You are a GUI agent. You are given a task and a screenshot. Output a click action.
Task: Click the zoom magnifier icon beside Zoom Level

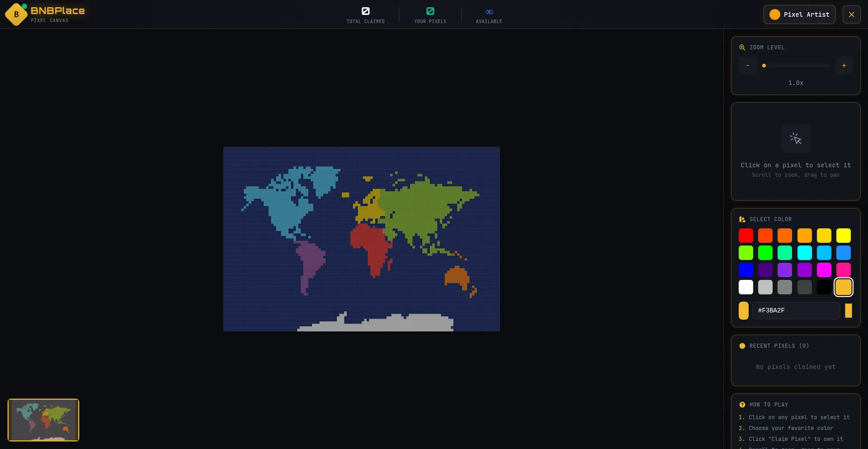(742, 47)
